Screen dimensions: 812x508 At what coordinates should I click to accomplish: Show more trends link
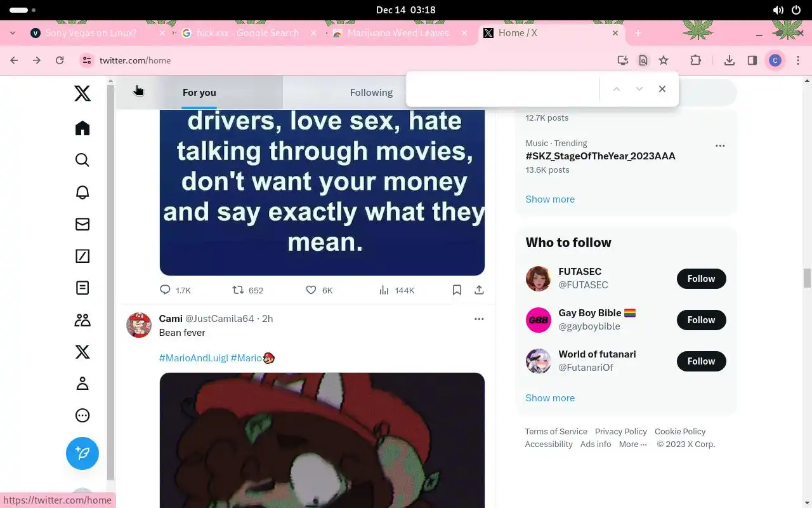pyautogui.click(x=550, y=199)
